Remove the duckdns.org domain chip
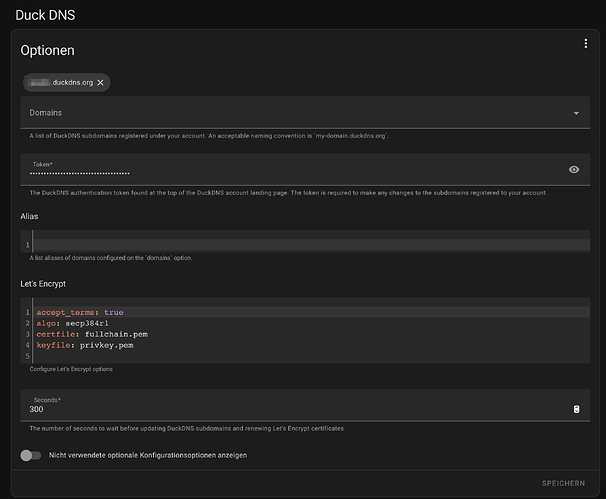The height and width of the screenshot is (499, 606). point(100,83)
